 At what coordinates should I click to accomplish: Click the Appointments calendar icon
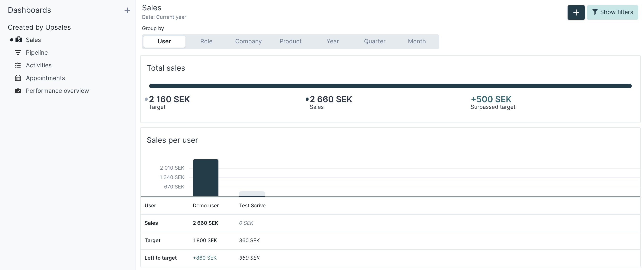tap(18, 78)
